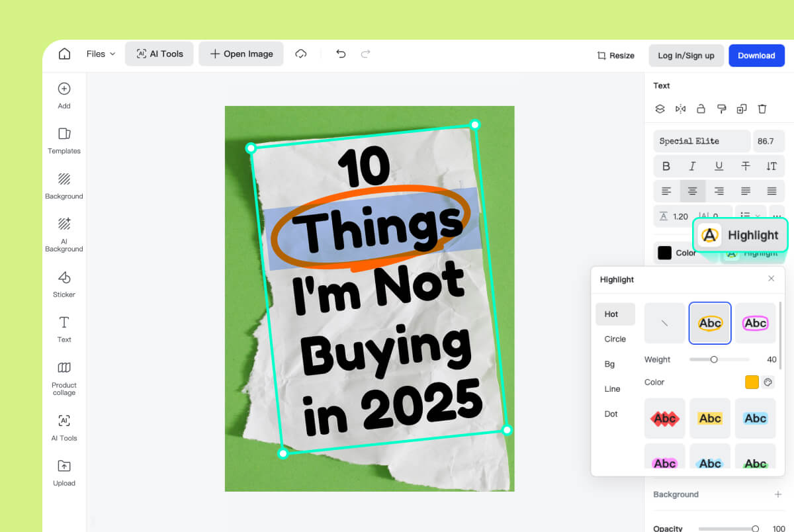This screenshot has height=532, width=794.
Task: Open the list style dropdown
Action: pos(750,216)
